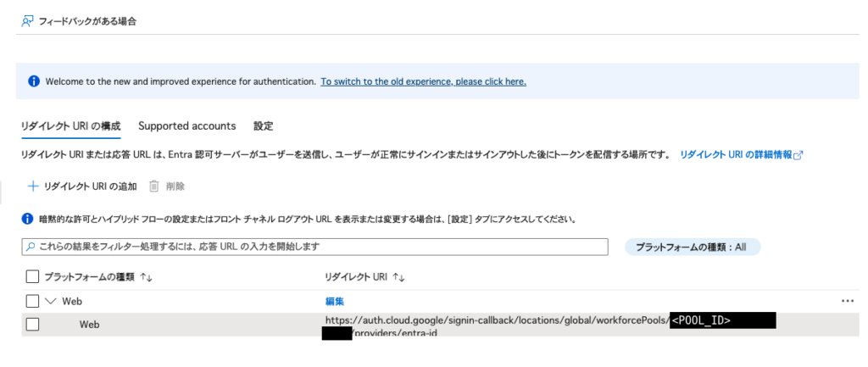This screenshot has width=868, height=367.
Task: Select the リダイレクト URI の構成 tab
Action: (x=71, y=125)
